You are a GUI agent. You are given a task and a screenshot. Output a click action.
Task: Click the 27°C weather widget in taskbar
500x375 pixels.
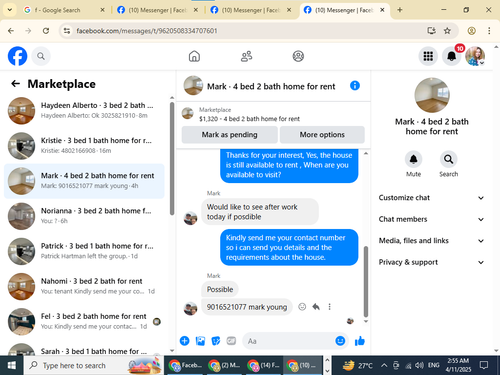[x=357, y=365]
